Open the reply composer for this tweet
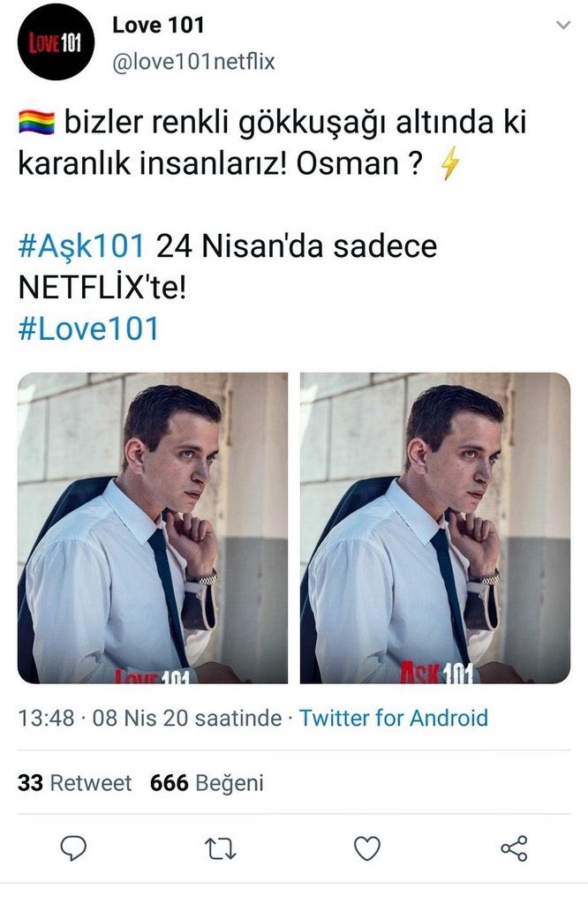The image size is (588, 904). pyautogui.click(x=75, y=846)
